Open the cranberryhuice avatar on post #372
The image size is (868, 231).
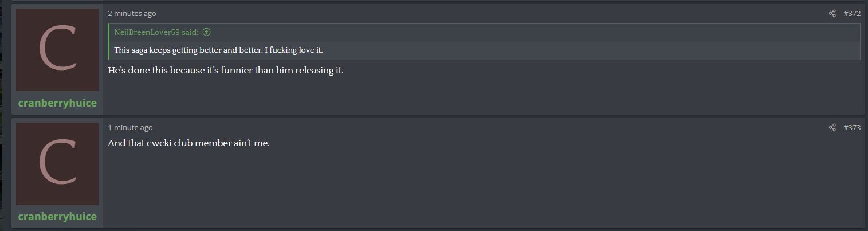(x=57, y=50)
